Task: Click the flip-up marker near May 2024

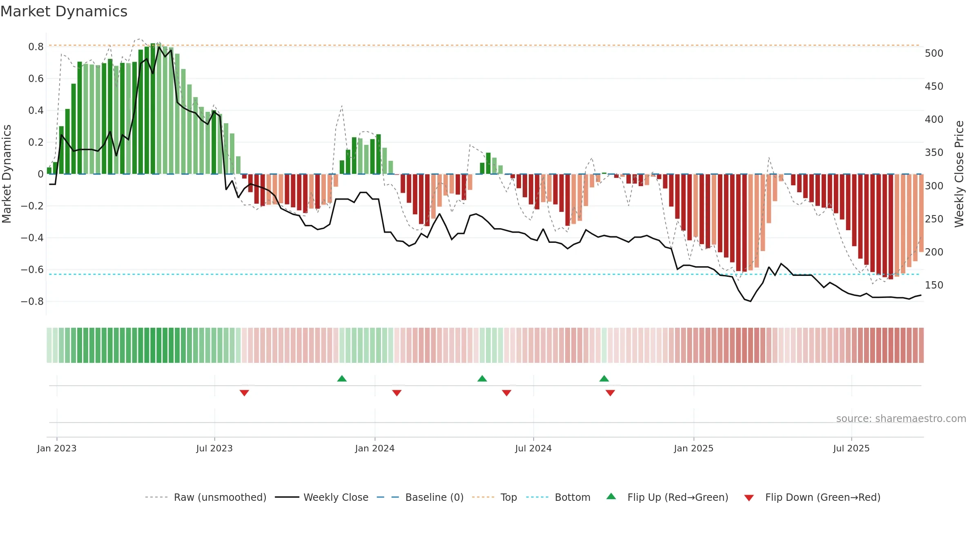Action: click(x=482, y=378)
